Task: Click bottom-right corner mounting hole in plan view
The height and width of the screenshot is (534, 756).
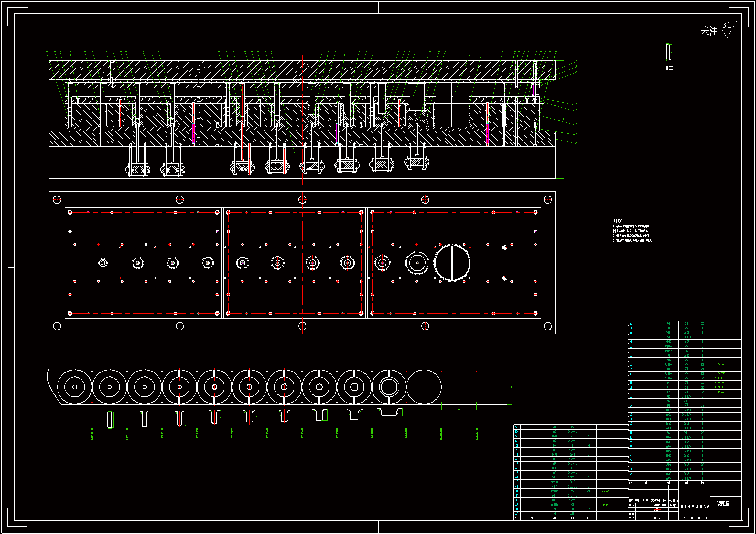Action: [x=547, y=326]
